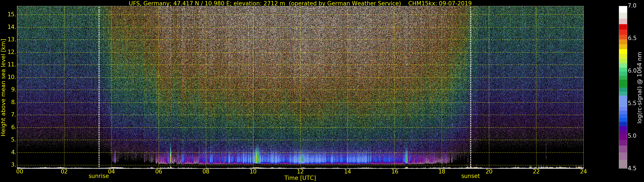Click the "06" time tick label
The image size is (644, 182).
(x=158, y=171)
